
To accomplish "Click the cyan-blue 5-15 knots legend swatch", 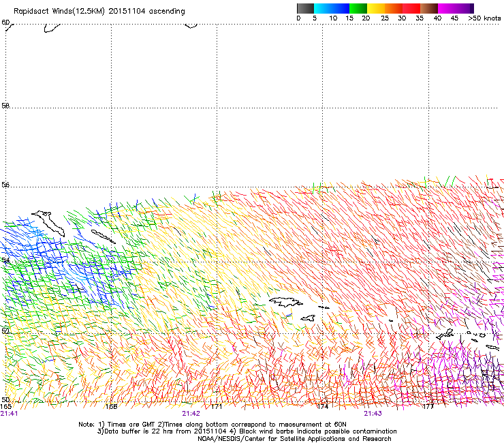I will pyautogui.click(x=332, y=8).
